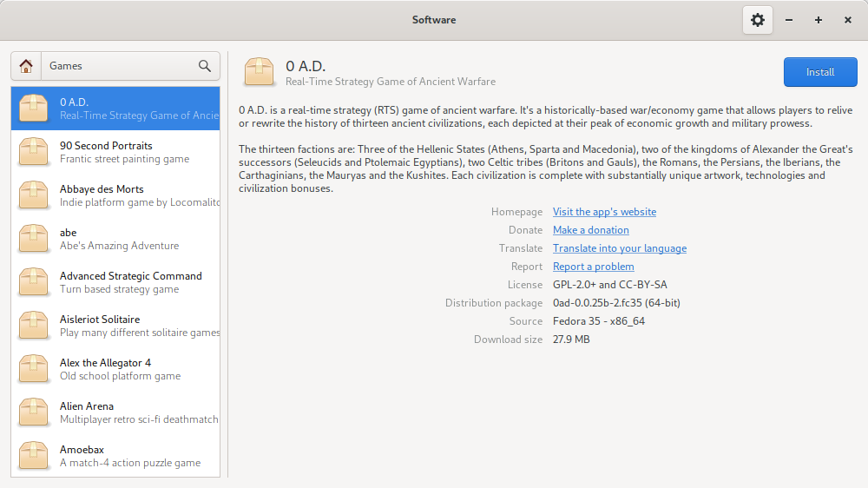
Task: Click the Alex the Allegator 4 package icon
Action: [x=33, y=369]
